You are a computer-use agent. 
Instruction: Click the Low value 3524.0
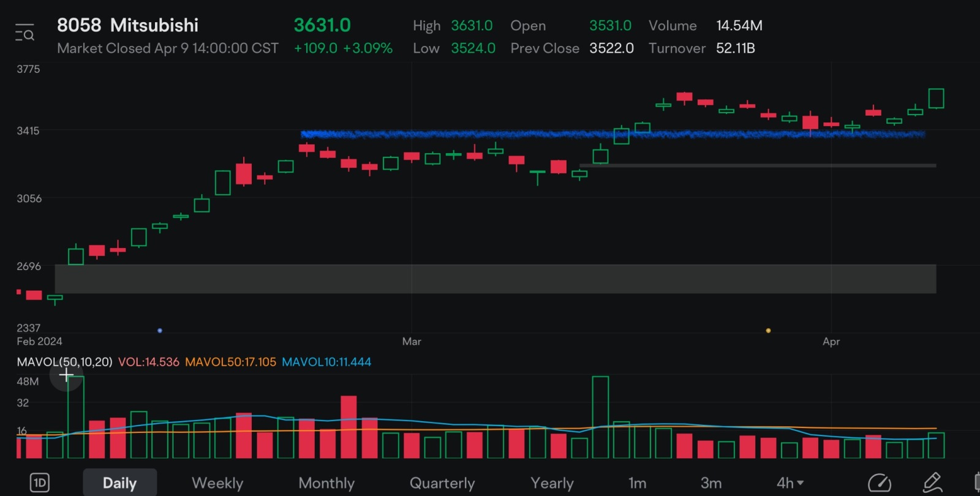[473, 48]
